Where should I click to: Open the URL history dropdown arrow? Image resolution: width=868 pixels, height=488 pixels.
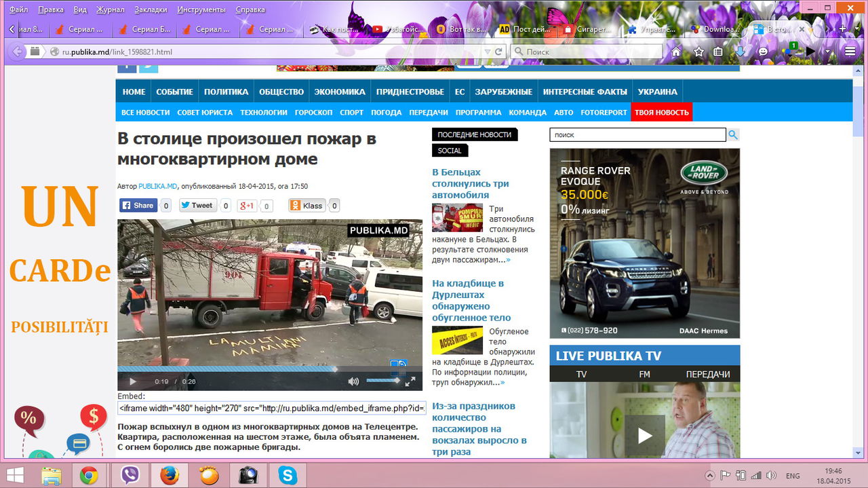click(487, 52)
